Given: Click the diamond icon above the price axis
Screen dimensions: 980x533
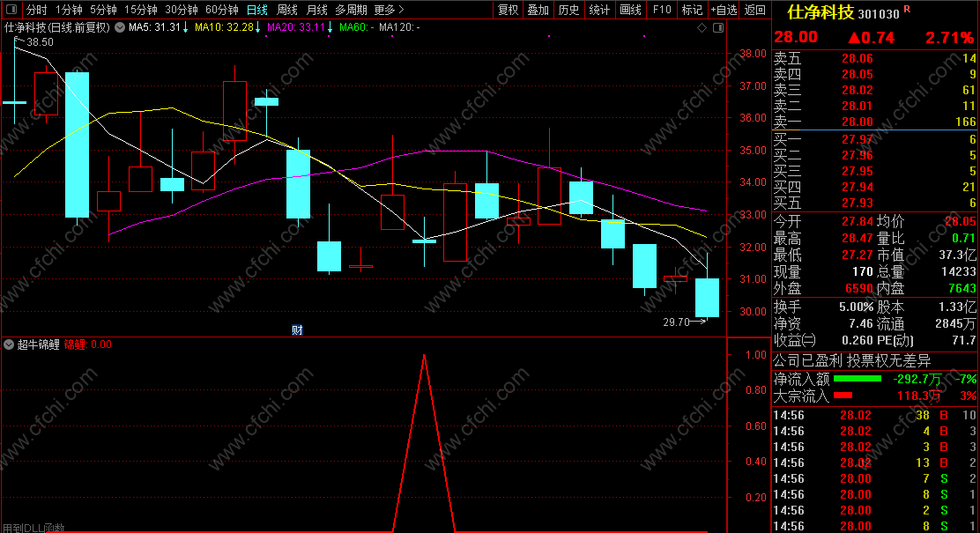Looking at the screenshot, I should tap(702, 27).
